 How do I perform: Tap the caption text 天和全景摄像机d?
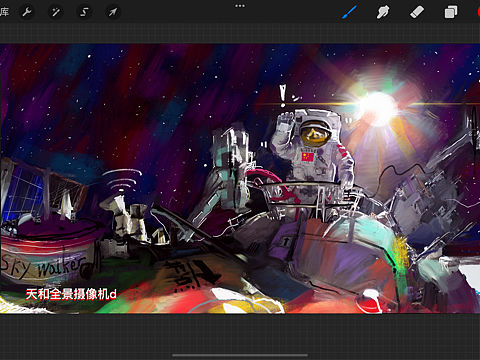click(71, 294)
